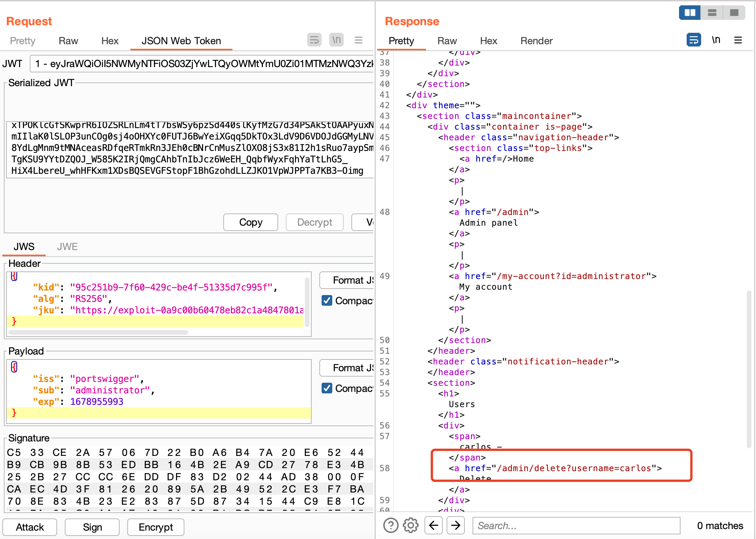Uncheck Compact checkbox for Header
This screenshot has width=756, height=539.
tap(327, 300)
